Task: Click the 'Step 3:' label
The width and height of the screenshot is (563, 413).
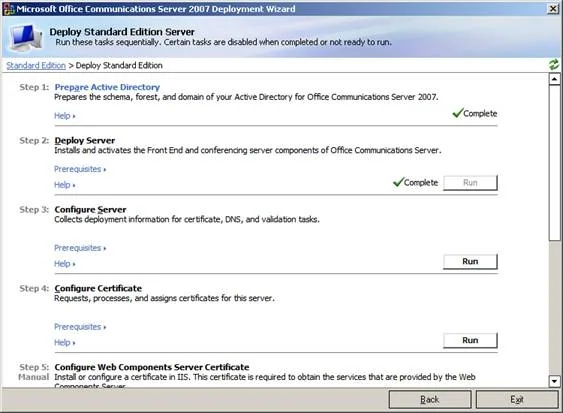Action: pos(34,209)
